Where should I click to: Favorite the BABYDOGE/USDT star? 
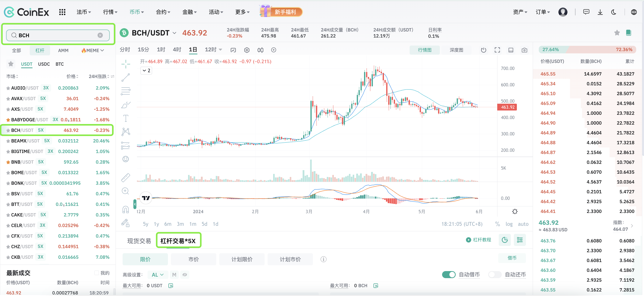pyautogui.click(x=8, y=120)
